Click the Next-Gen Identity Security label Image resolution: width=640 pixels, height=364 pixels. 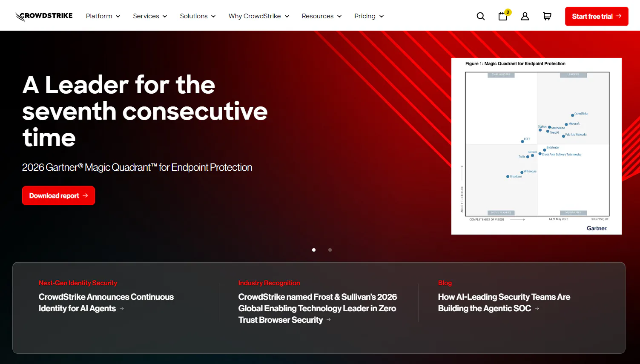click(x=78, y=283)
